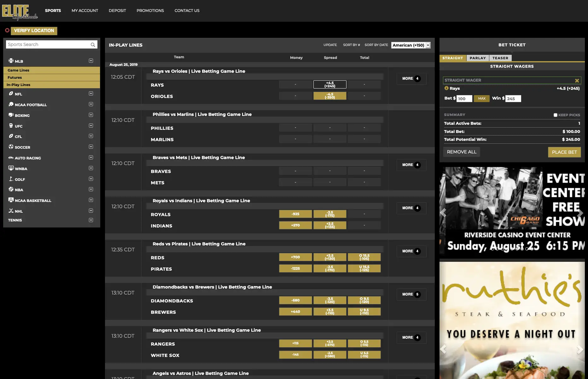The height and width of the screenshot is (379, 588).
Task: Select White Sox -145 money line
Action: coord(295,355)
